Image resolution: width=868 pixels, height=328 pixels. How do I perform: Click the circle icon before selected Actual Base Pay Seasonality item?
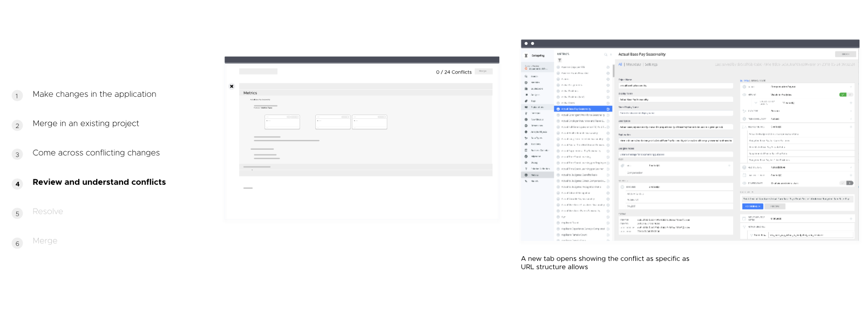click(x=558, y=109)
